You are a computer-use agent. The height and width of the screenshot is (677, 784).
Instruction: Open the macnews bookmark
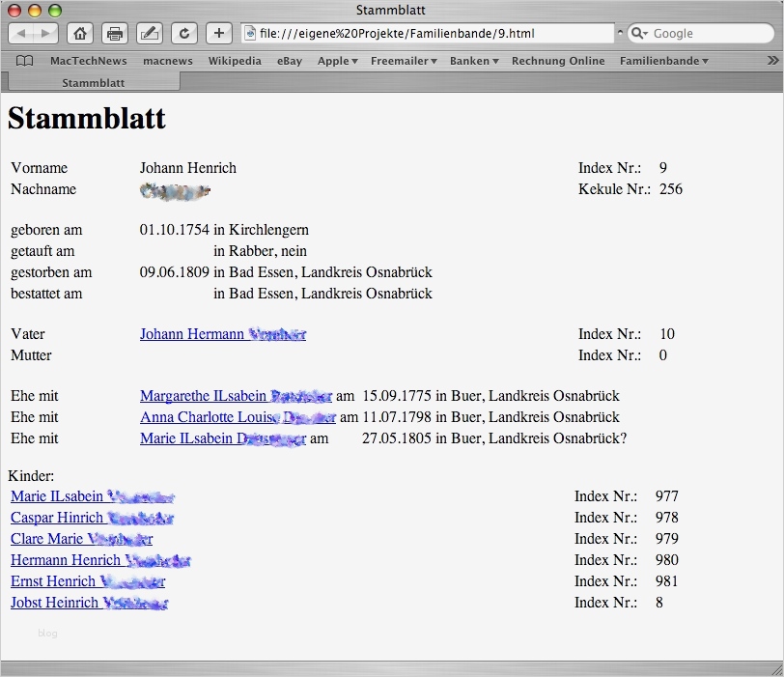point(167,61)
